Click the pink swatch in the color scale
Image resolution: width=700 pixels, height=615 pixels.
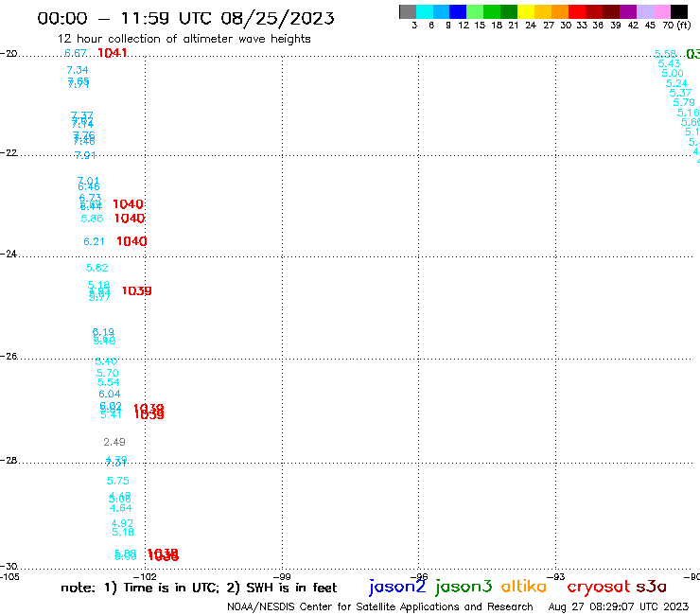coord(662,11)
